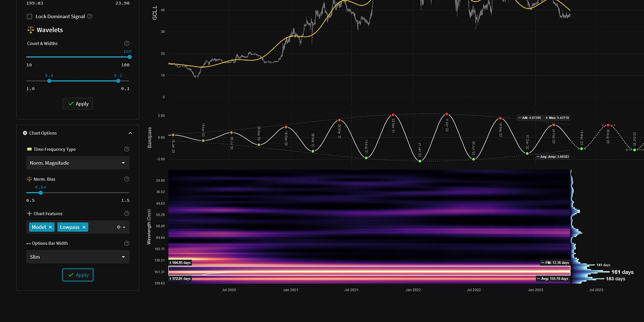Viewport: 644px width, 322px height.
Task: Click the Chart Features plus icon
Action: pos(30,214)
